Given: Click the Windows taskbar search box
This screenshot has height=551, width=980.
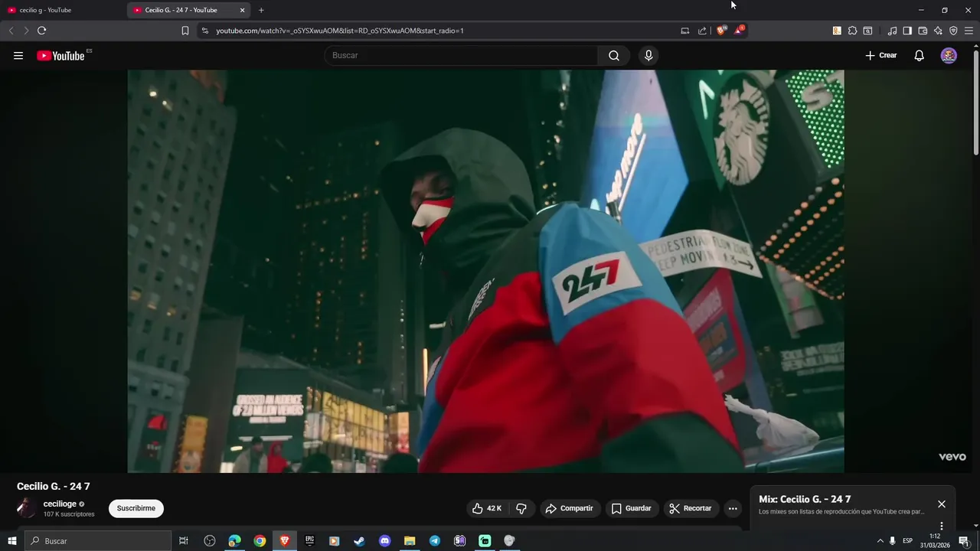Looking at the screenshot, I should (98, 541).
